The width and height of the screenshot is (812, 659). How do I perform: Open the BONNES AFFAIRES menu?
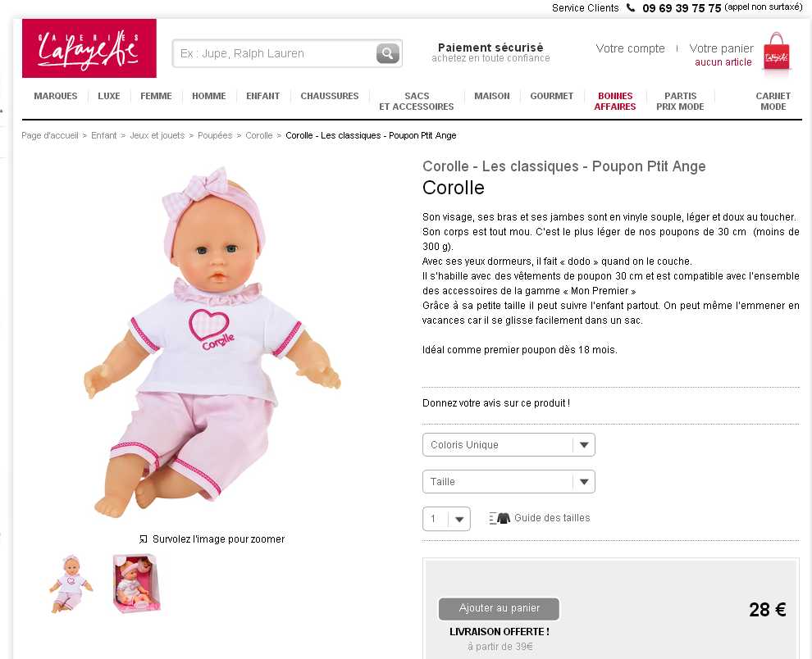614,101
